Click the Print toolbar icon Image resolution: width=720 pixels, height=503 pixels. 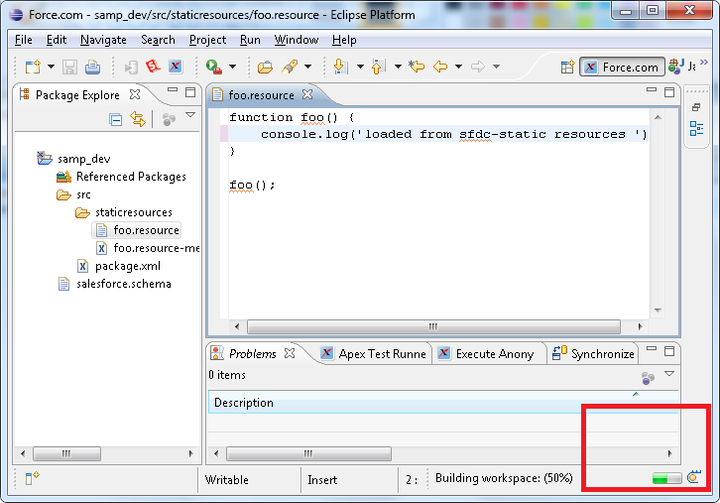click(x=93, y=67)
